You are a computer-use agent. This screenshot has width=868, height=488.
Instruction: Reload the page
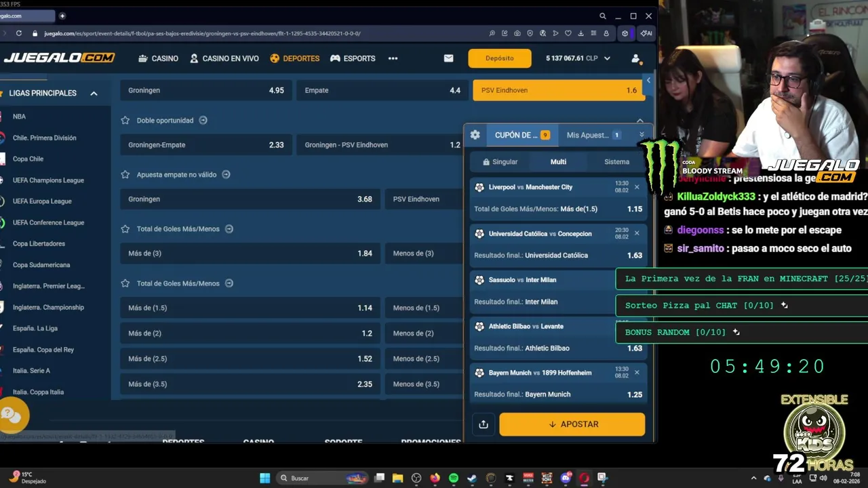click(18, 33)
